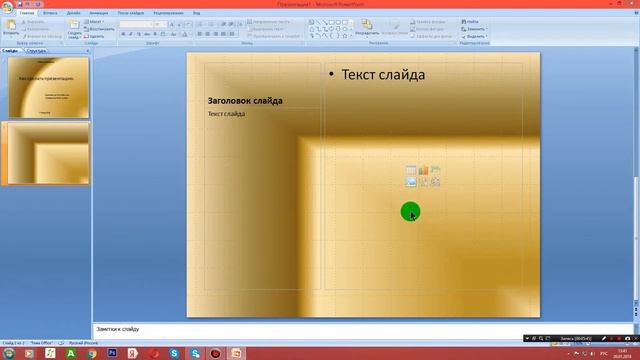
Task: Expand the shapes gallery More arrow
Action: point(351,36)
